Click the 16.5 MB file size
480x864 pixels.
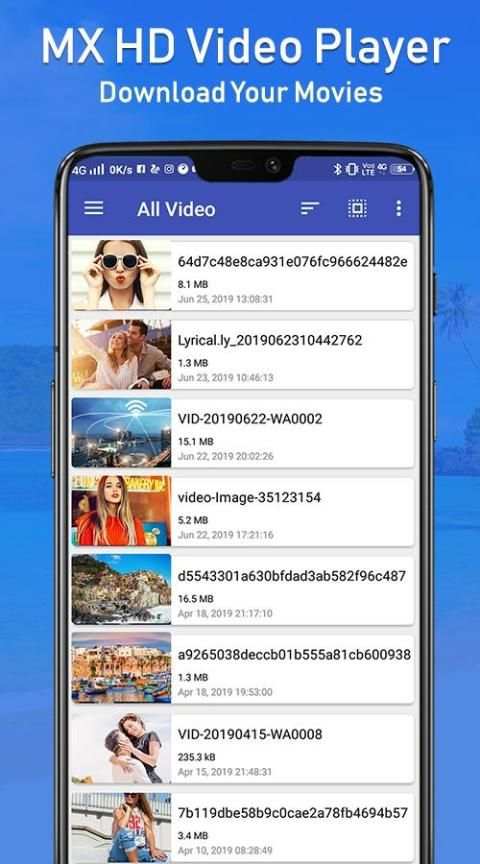coord(195,599)
